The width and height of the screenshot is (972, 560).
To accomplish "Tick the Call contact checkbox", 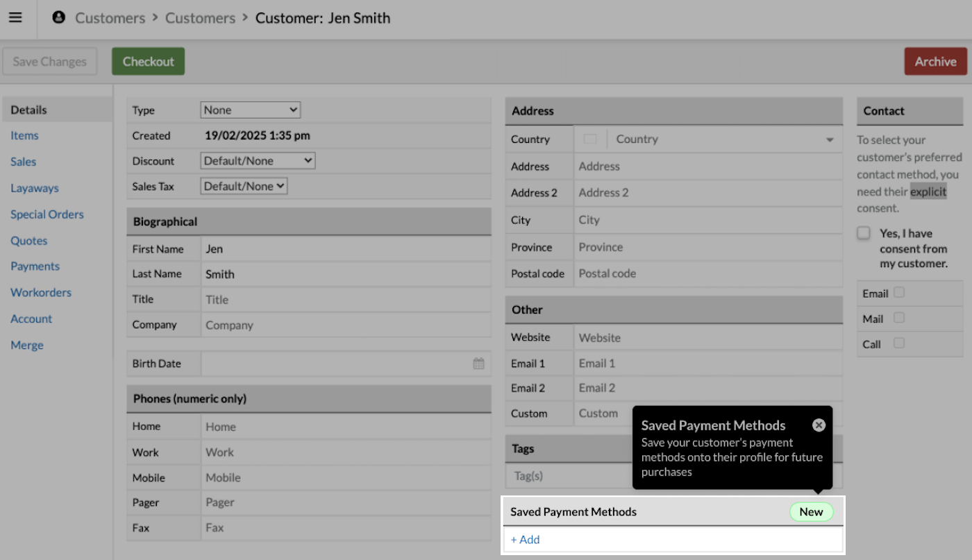I will (899, 343).
